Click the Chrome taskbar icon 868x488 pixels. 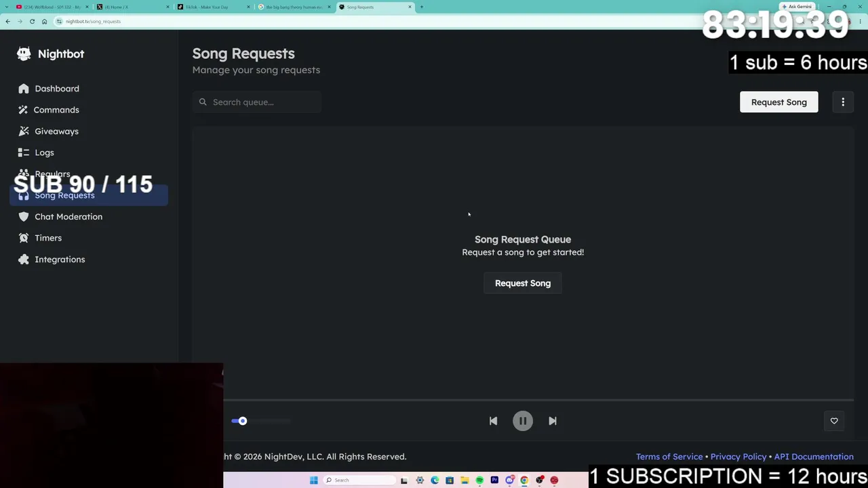(x=524, y=481)
